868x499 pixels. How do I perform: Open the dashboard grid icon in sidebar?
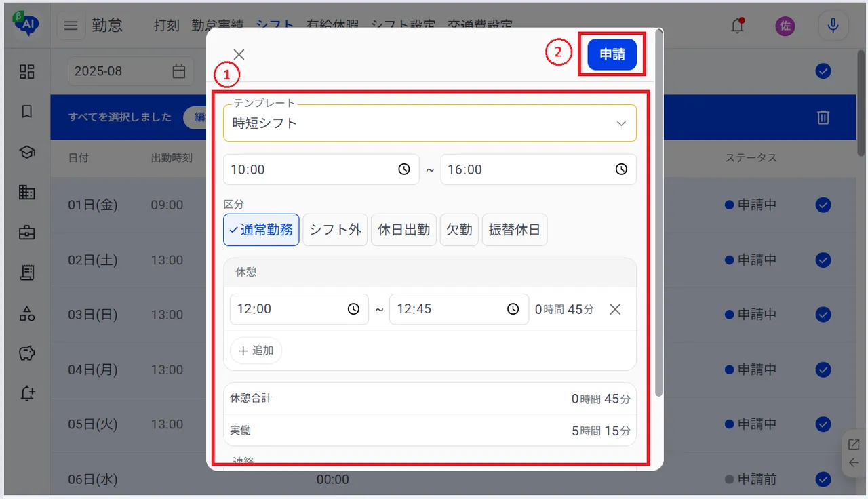click(27, 71)
